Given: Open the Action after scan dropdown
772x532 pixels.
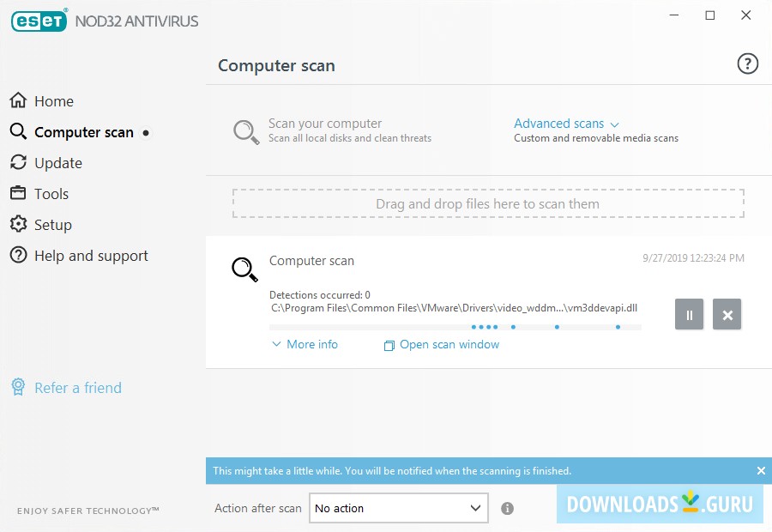Looking at the screenshot, I should click(x=399, y=508).
